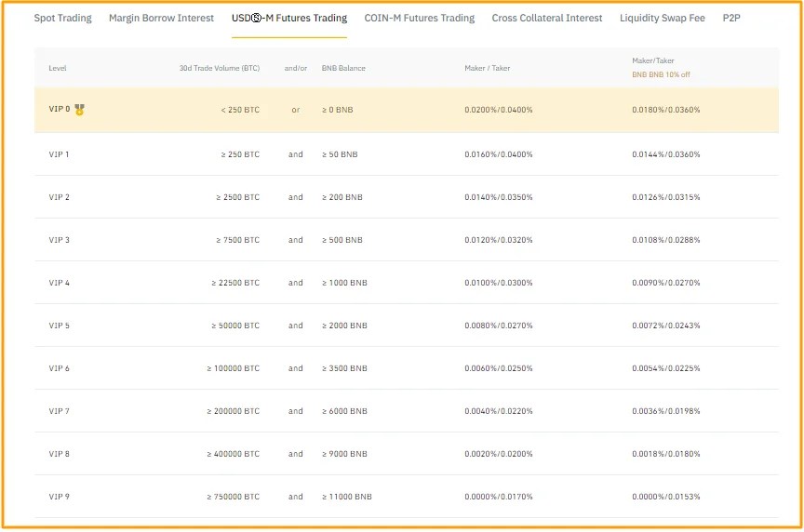Click the ≥ 0 BNB balance cell
Screen dimensions: 804x532
(x=338, y=110)
